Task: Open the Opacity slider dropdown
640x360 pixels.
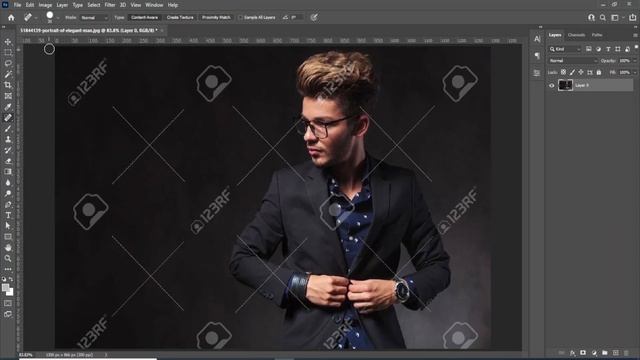Action: (635, 61)
